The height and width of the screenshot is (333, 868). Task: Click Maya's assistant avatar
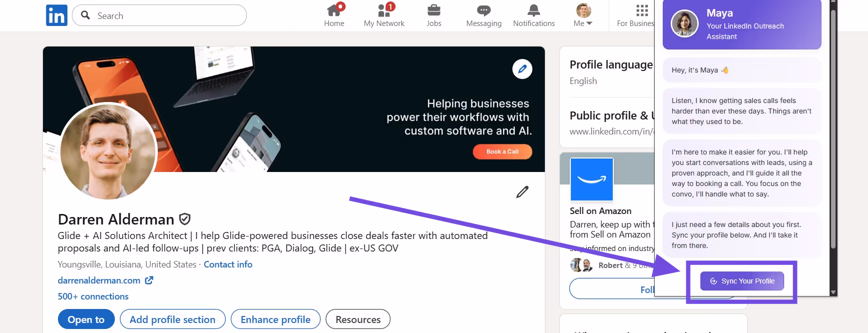pos(685,23)
